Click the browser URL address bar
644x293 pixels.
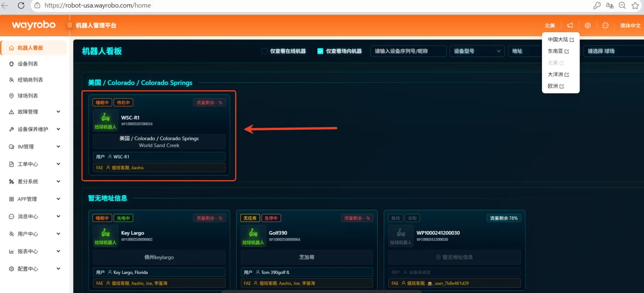click(x=308, y=6)
